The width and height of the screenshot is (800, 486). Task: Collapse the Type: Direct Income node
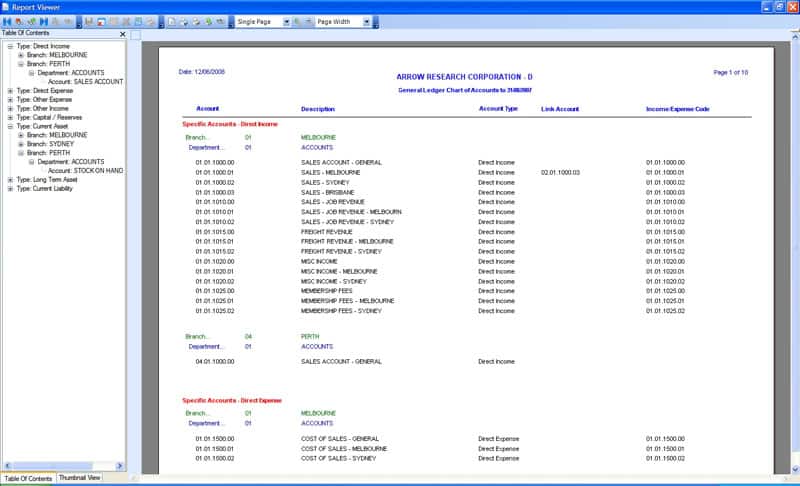[x=10, y=46]
